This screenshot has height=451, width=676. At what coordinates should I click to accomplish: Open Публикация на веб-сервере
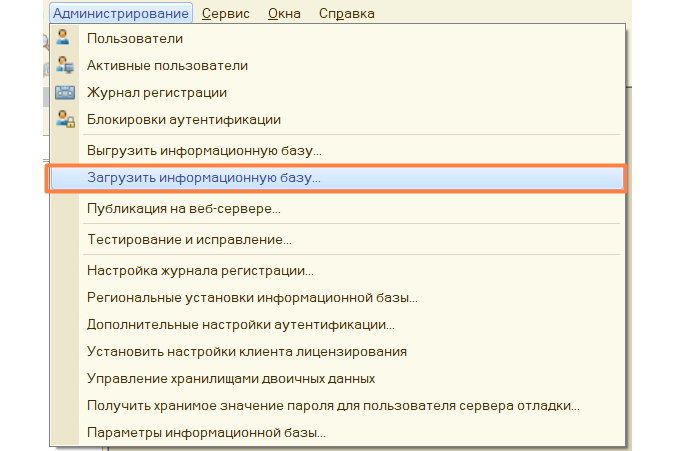[338, 209]
